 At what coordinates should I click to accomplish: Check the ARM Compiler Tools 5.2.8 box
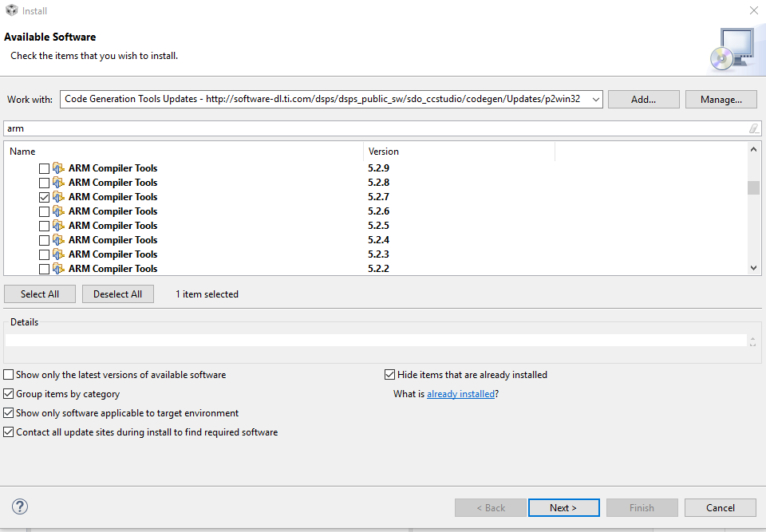pyautogui.click(x=44, y=183)
